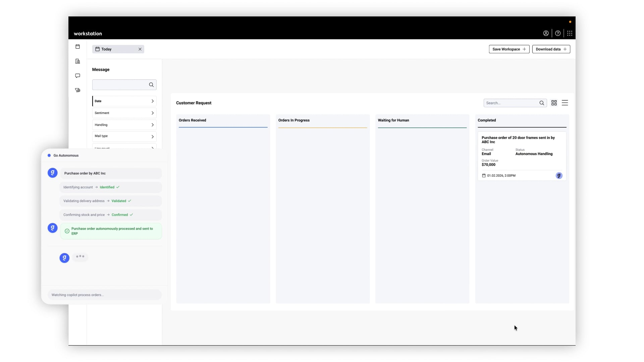Remove the Today date filter chip
The width and height of the screenshot is (644, 362).
point(140,49)
